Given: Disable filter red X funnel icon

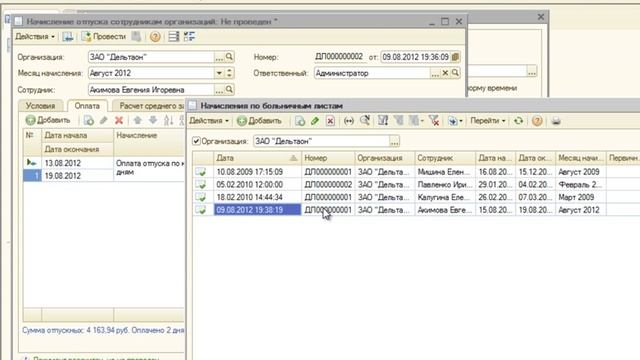Looking at the screenshot, I should pyautogui.click(x=434, y=121).
